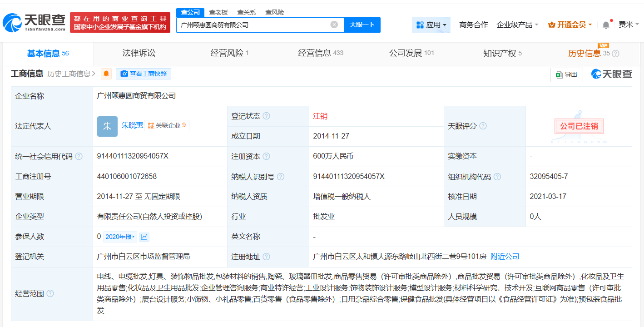Switch to the 法律诉讼 tab
The width and height of the screenshot is (644, 327).
[139, 53]
